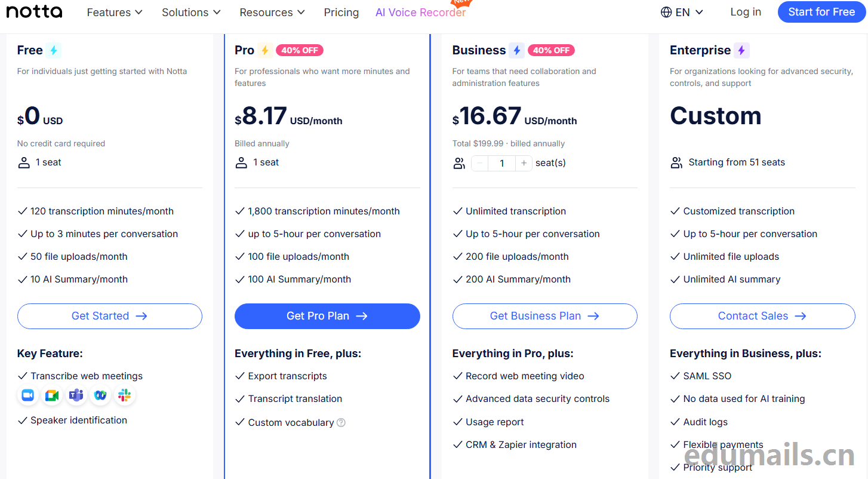The image size is (868, 479).
Task: Click the Slack icon
Action: tap(124, 395)
